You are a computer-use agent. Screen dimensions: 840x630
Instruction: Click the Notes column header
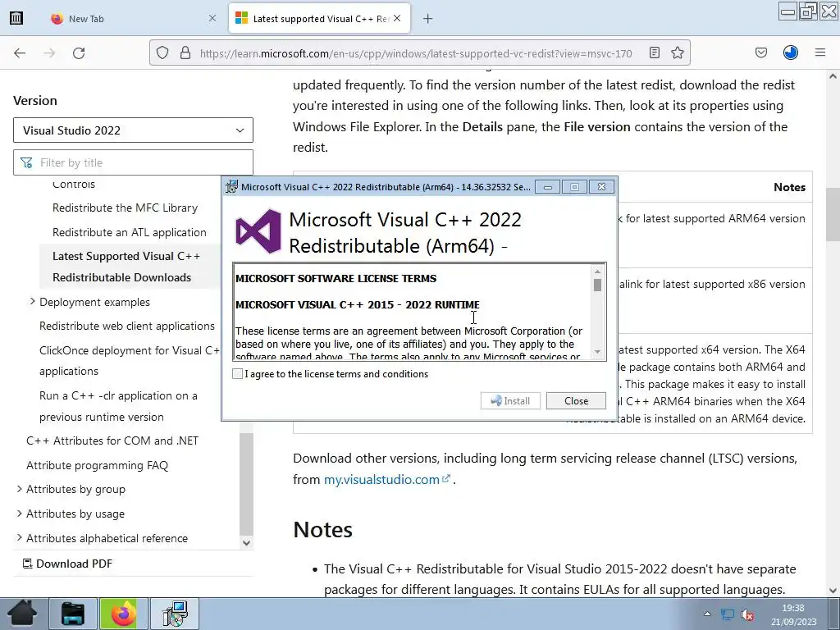(789, 187)
